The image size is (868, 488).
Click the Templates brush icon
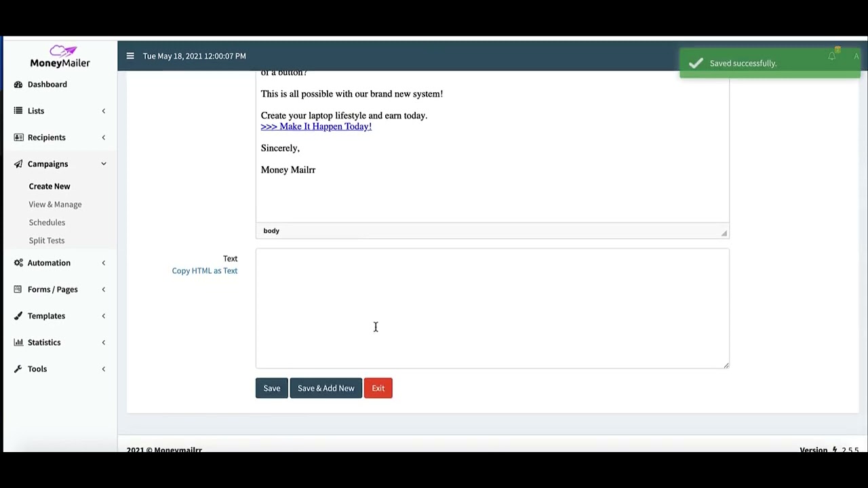[x=18, y=316]
